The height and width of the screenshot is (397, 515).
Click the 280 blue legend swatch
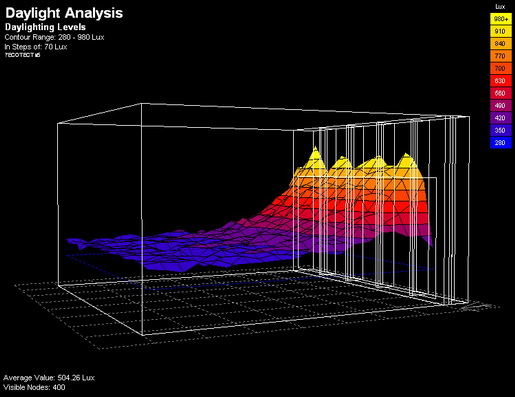[501, 142]
